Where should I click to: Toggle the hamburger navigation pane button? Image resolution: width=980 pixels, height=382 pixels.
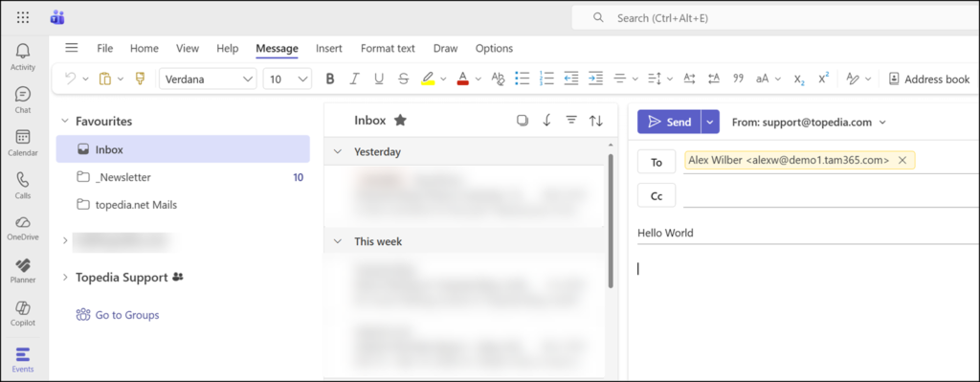click(72, 48)
